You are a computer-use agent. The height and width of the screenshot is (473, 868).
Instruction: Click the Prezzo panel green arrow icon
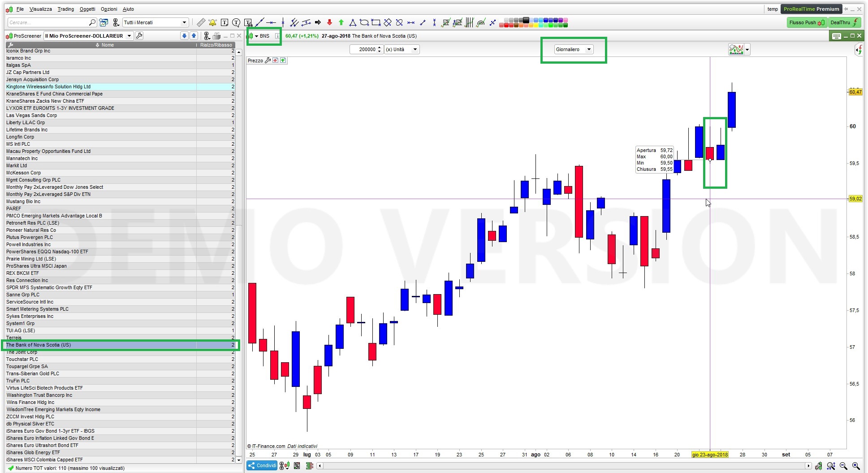(283, 61)
